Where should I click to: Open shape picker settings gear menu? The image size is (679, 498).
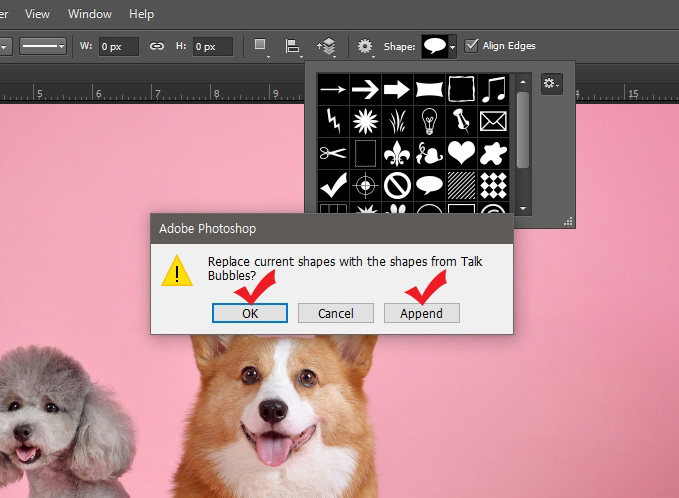pyautogui.click(x=551, y=83)
